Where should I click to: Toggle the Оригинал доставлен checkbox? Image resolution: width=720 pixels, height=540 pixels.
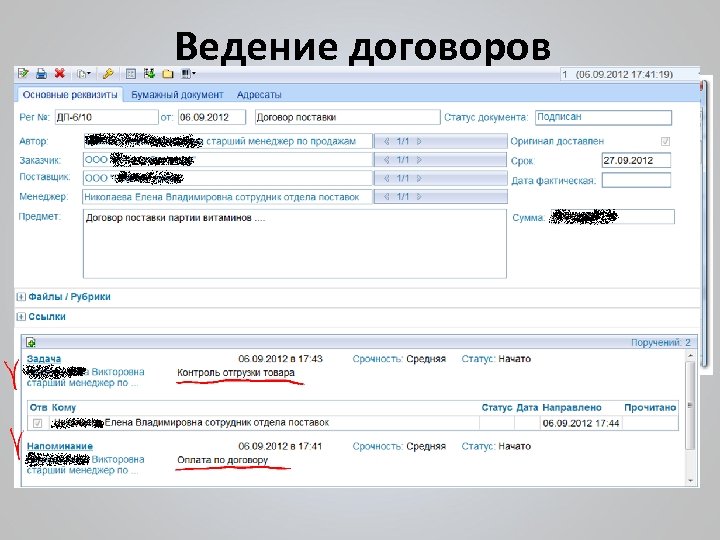click(x=665, y=141)
